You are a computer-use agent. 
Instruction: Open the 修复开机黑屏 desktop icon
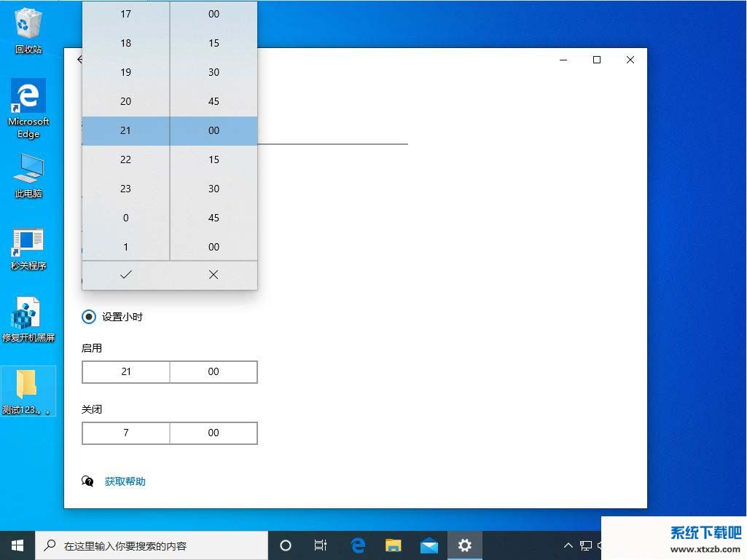pos(28,320)
